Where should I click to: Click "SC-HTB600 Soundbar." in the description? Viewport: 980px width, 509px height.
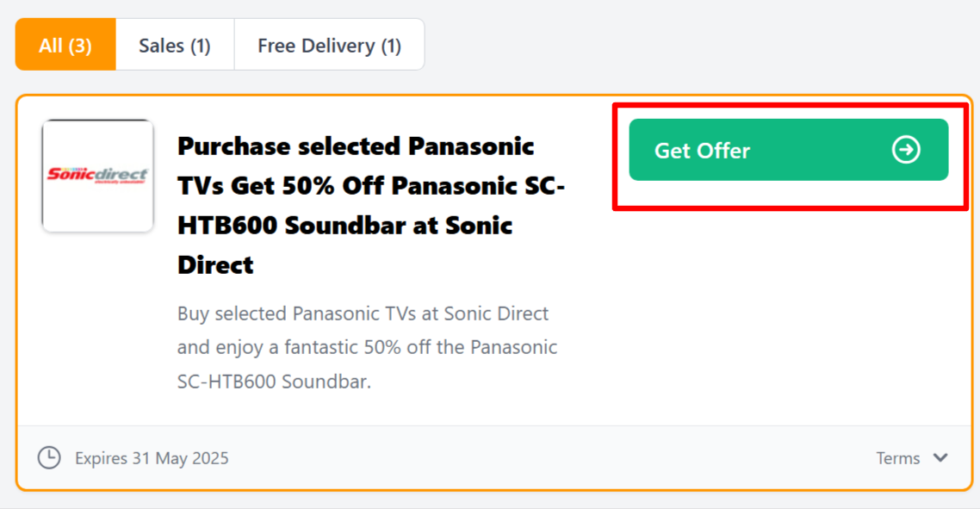(x=274, y=382)
